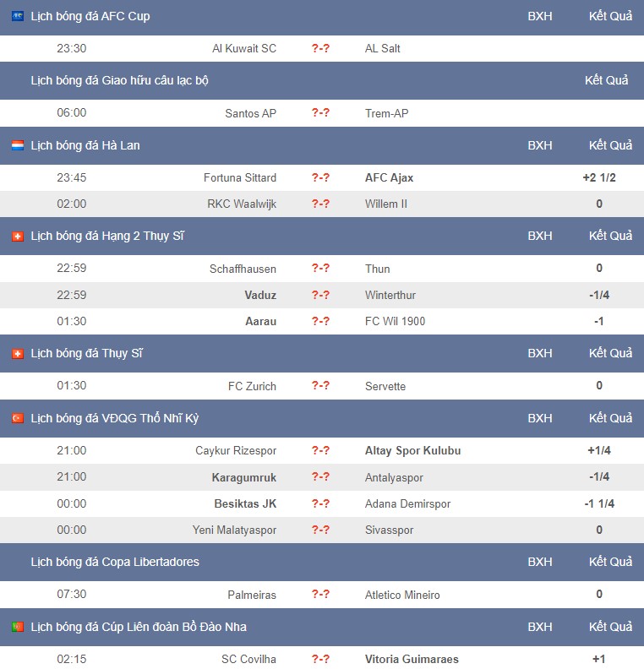Open Vitoria Guimaraes team link
This screenshot has height=669, width=644.
pos(412,659)
